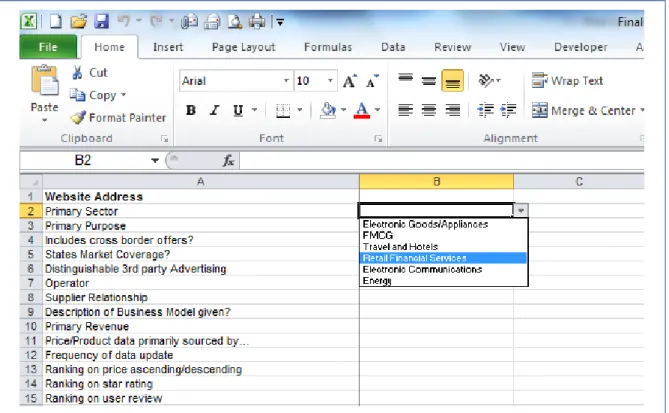
Task: Click the formula bar input field
Action: 442,161
